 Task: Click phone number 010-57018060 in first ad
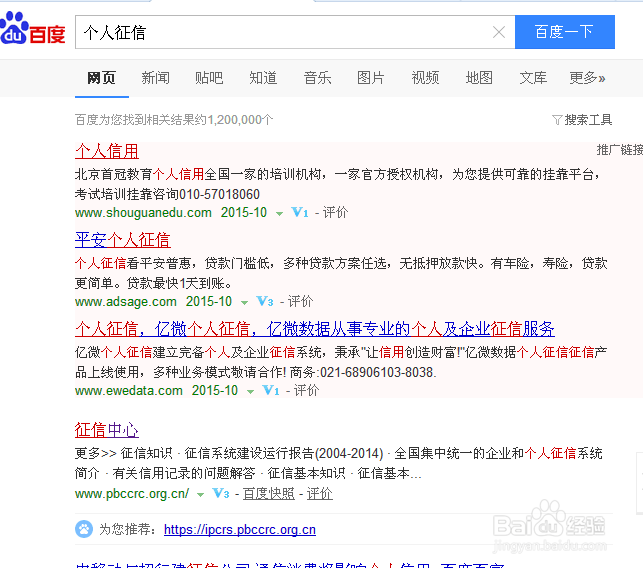coord(219,194)
